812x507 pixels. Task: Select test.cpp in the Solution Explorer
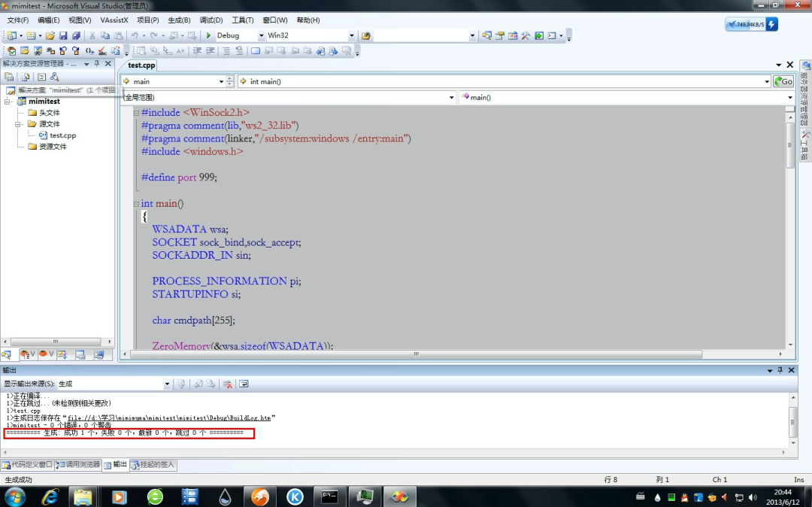pos(62,135)
